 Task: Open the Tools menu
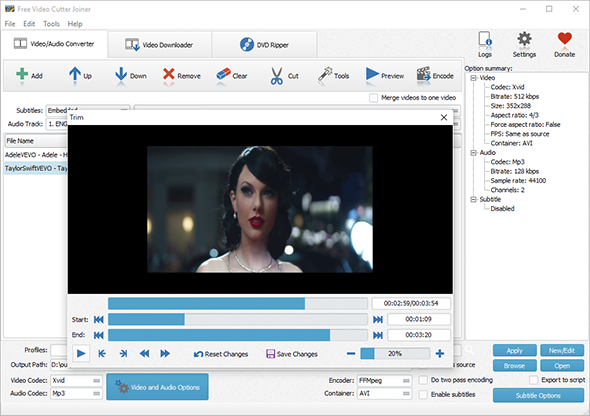[x=51, y=24]
